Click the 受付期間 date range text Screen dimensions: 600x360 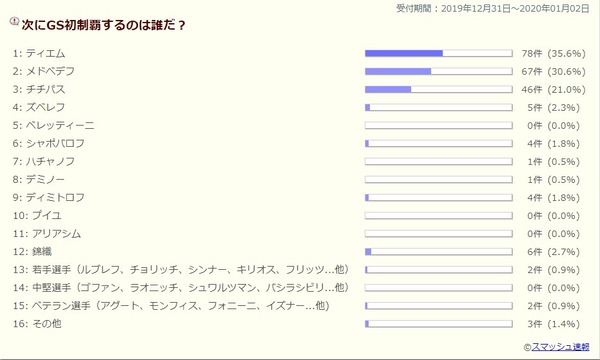pyautogui.click(x=492, y=8)
